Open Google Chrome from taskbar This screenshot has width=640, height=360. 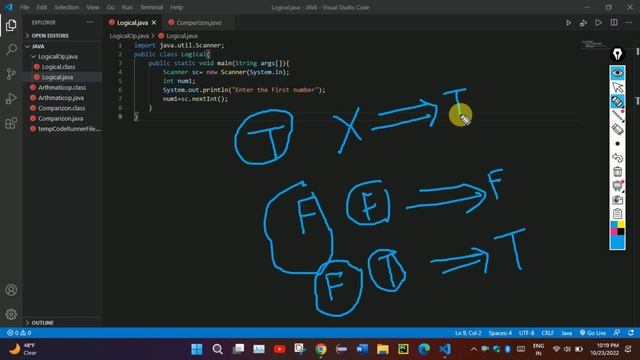pos(321,349)
